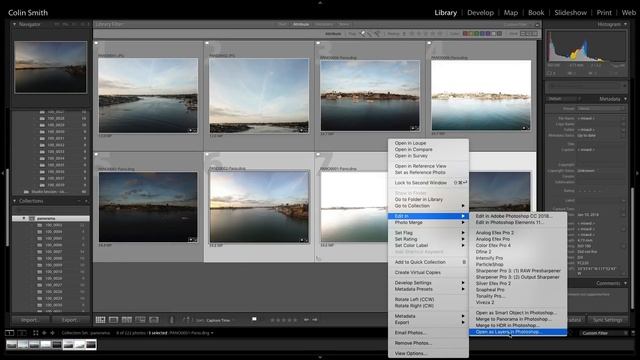Collapse the Navigator panel
Viewport: 640px width, 360px height.
point(15,24)
